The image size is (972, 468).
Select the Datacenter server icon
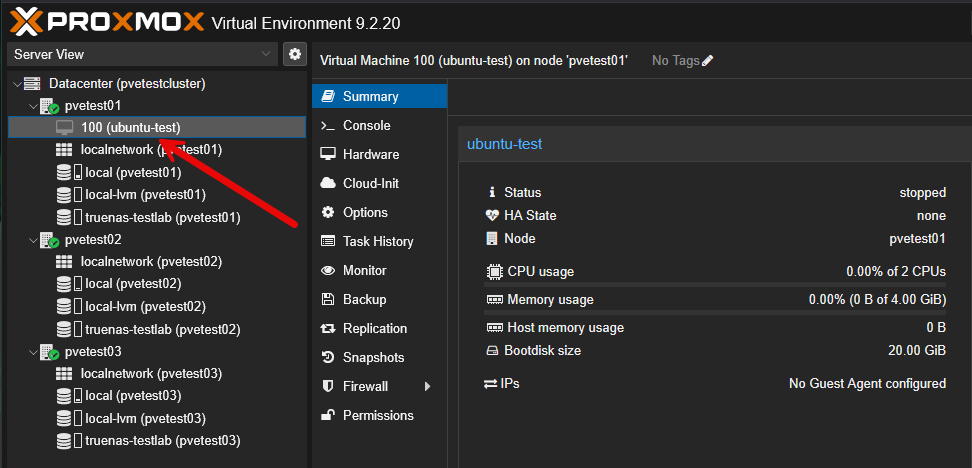pos(32,83)
